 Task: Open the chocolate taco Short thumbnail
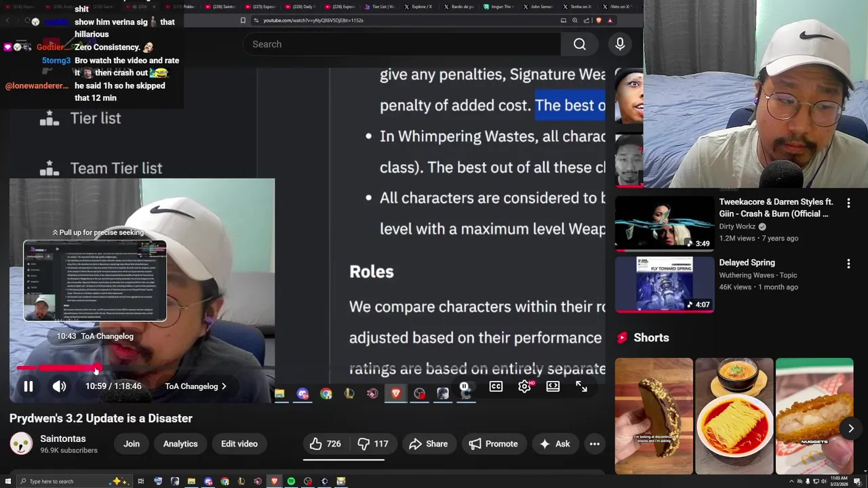(x=654, y=416)
